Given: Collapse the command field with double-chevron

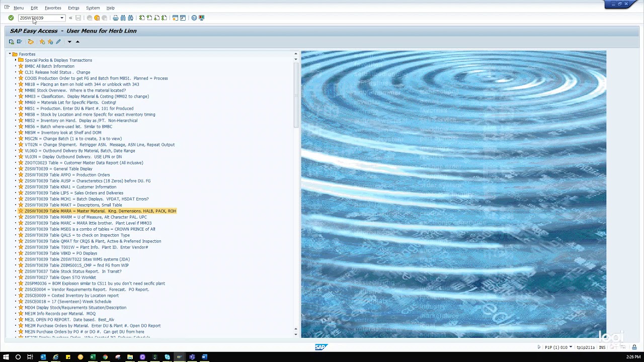Looking at the screenshot, I should point(70,18).
